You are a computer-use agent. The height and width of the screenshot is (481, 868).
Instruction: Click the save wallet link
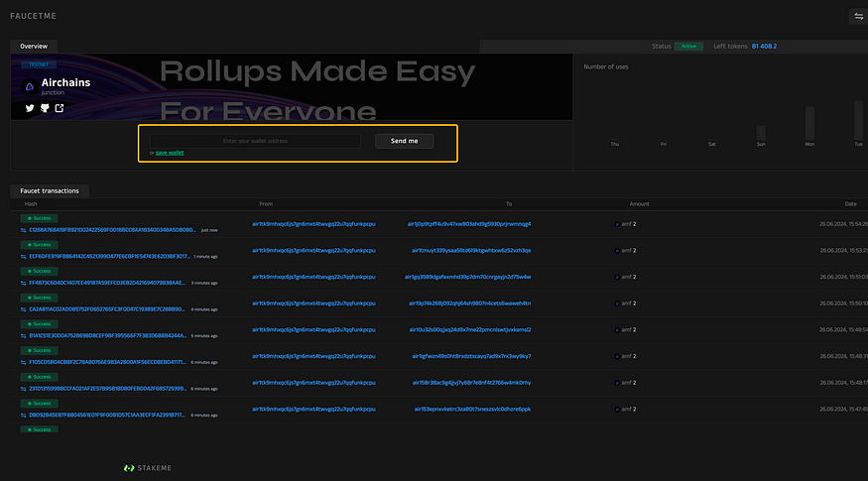(170, 153)
